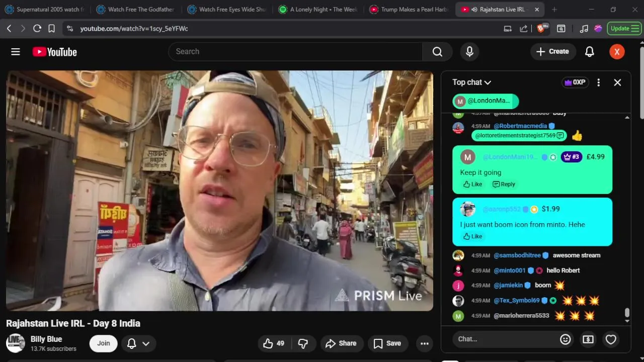
Task: Go forward in the browser
Action: click(x=23, y=29)
